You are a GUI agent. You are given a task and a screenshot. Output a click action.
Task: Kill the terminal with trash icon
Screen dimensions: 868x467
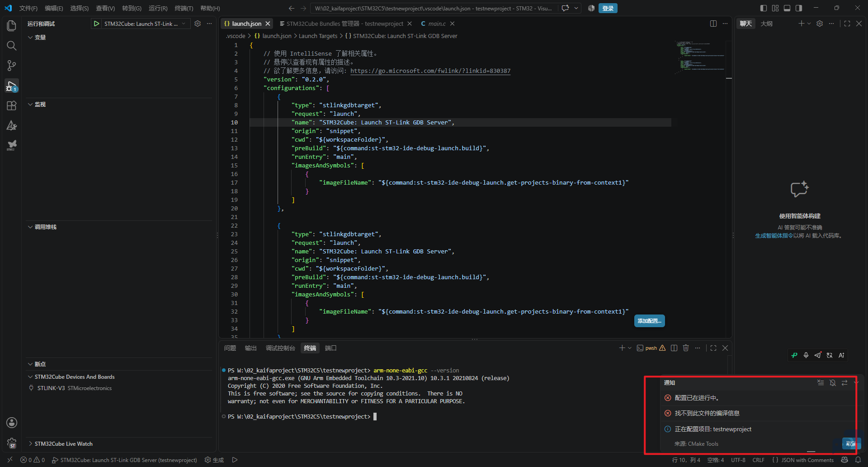686,348
